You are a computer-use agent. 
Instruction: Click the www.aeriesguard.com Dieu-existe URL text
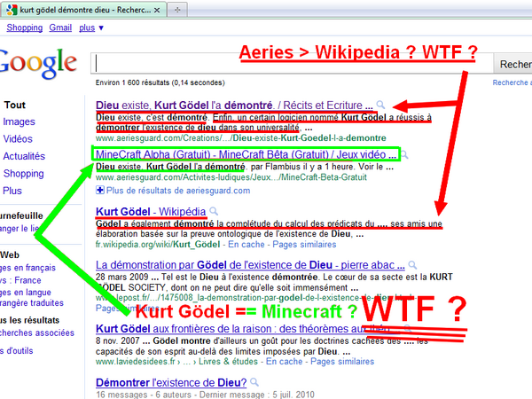point(241,138)
